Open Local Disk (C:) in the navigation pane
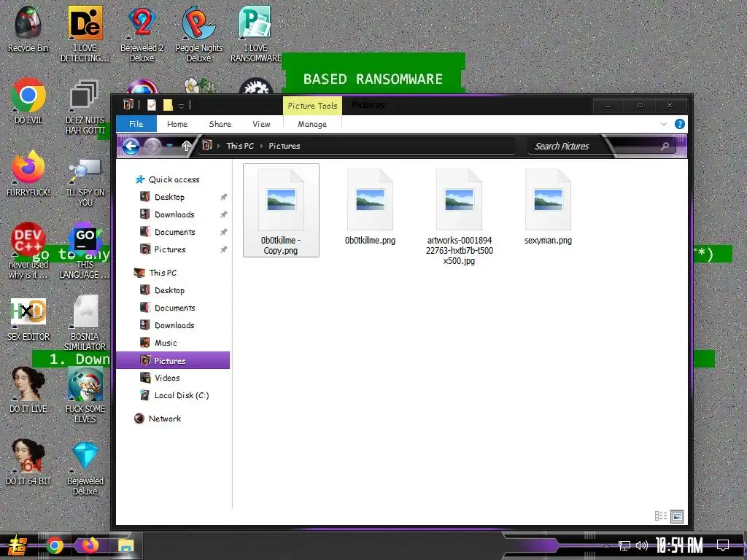 (182, 395)
